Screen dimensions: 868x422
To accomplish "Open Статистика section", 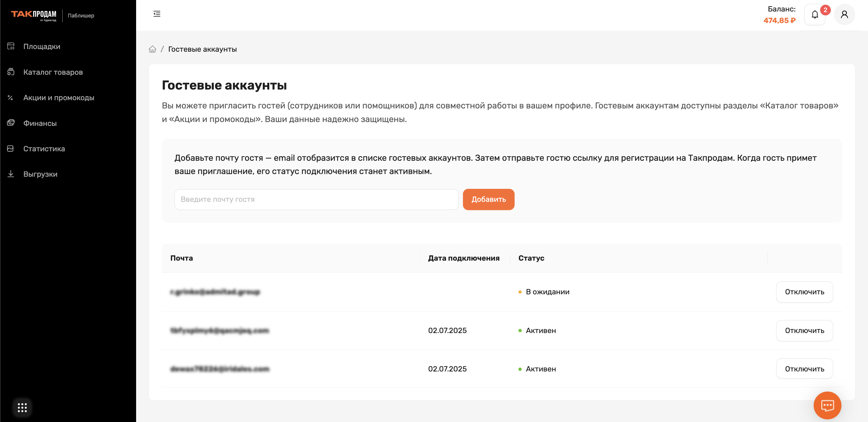I will [44, 149].
